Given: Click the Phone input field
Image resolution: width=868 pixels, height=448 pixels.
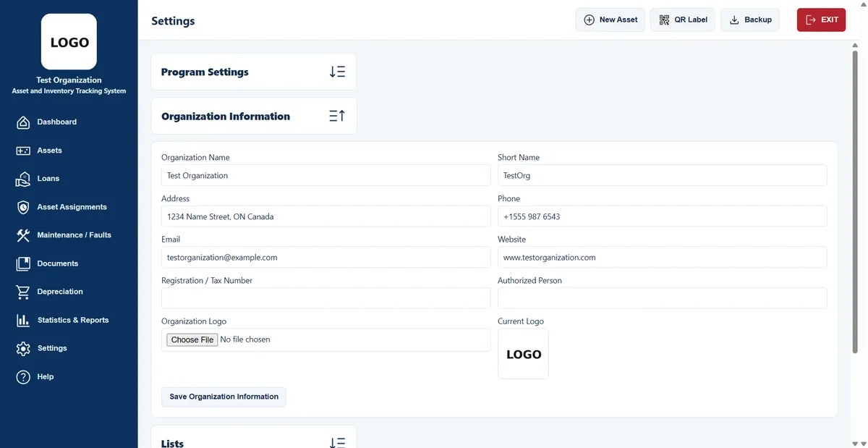Looking at the screenshot, I should coord(662,216).
